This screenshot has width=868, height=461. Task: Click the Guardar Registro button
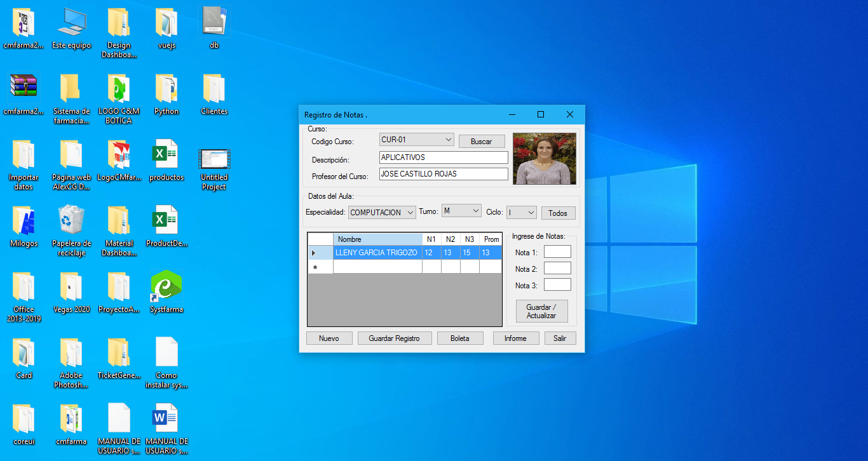[x=394, y=338]
